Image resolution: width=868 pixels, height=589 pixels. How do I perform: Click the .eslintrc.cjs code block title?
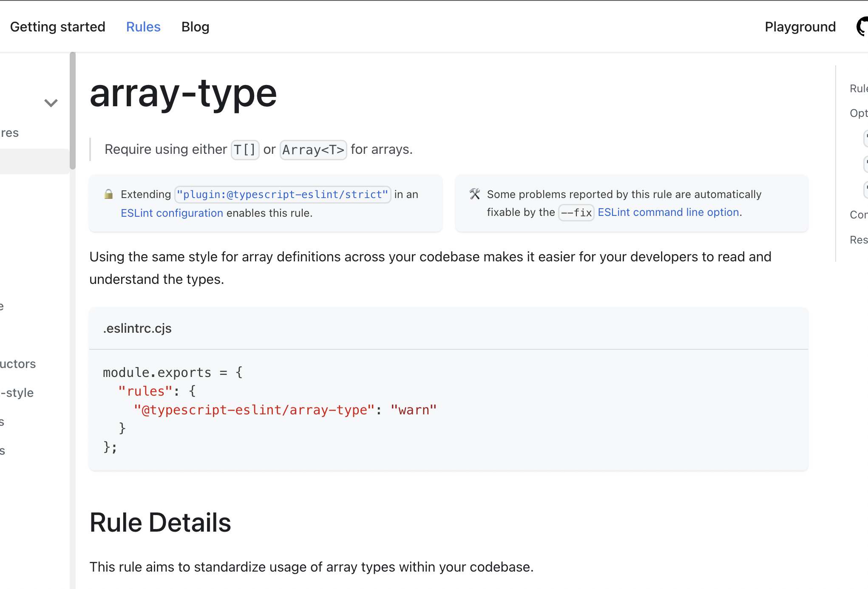point(137,328)
